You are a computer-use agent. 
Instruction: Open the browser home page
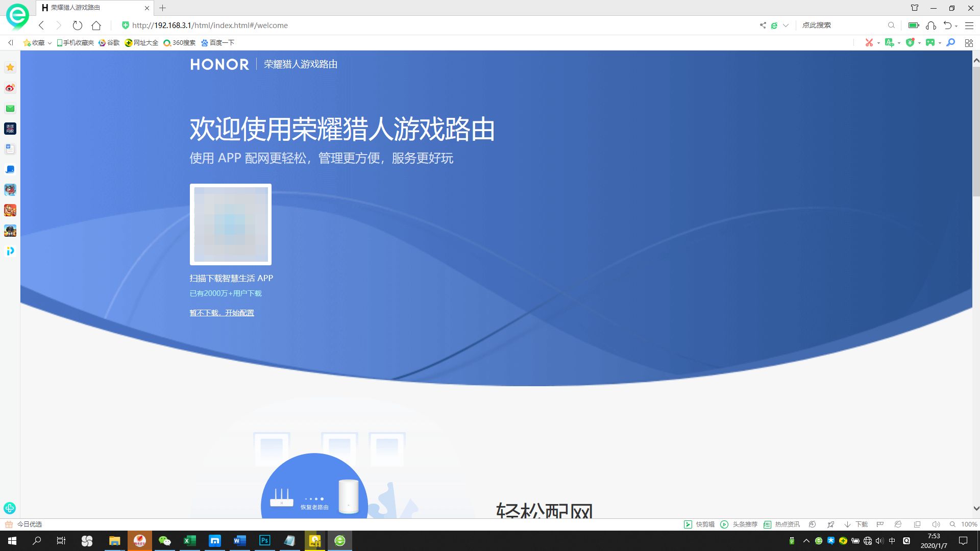pos(96,26)
